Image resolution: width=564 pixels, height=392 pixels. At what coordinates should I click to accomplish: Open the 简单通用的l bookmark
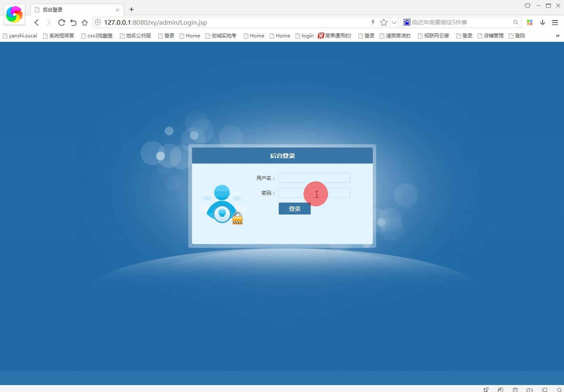335,36
